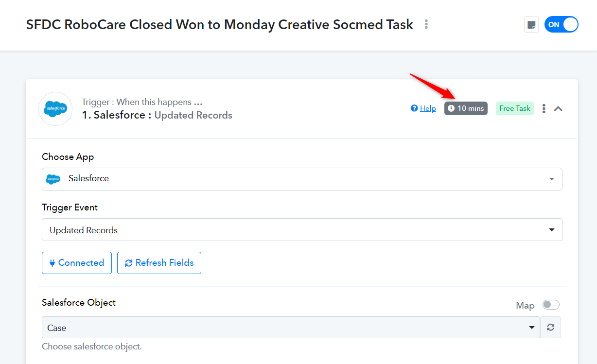This screenshot has width=597, height=364.
Task: Open the Choose App Salesforce dropdown
Action: click(302, 179)
